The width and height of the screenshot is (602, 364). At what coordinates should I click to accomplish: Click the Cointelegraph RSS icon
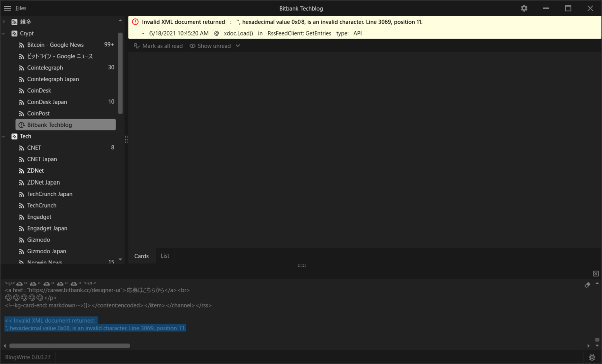22,68
